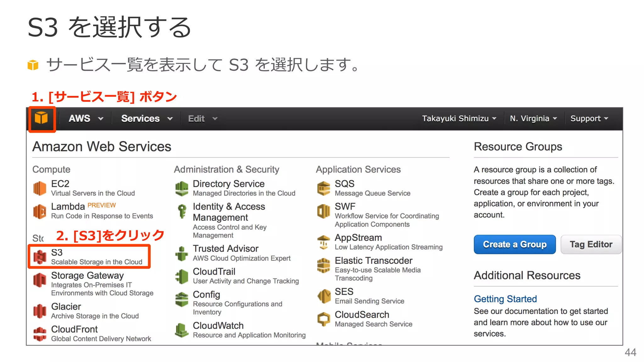Open the CloudTrail icon
The height and width of the screenshot is (362, 644).
point(181,276)
